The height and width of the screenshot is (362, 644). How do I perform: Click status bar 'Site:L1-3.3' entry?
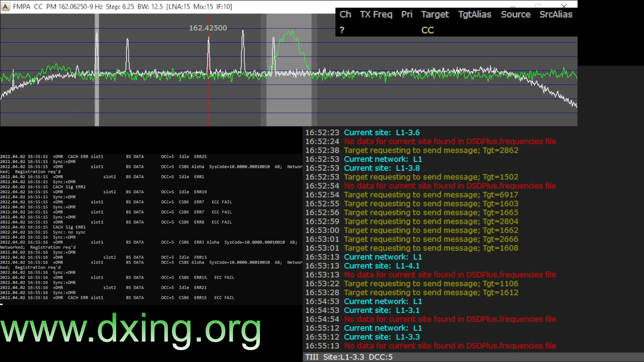tap(344, 357)
